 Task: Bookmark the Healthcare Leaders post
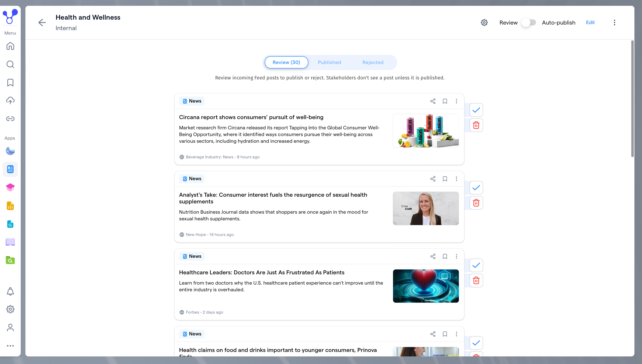click(x=445, y=256)
